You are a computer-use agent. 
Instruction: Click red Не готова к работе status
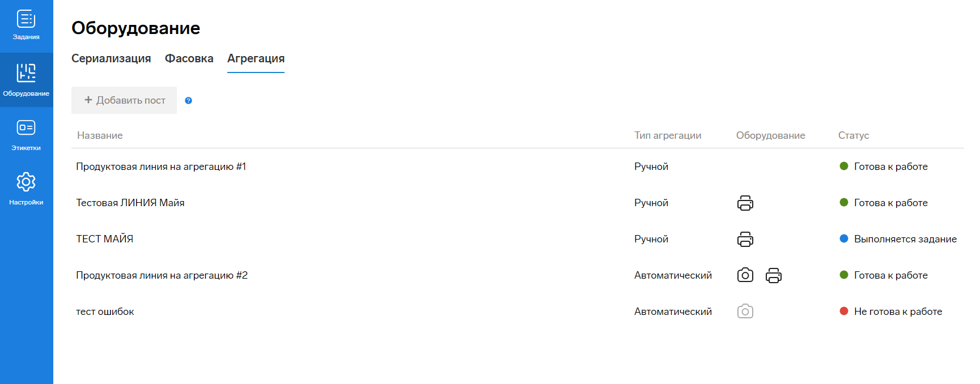[897, 312]
